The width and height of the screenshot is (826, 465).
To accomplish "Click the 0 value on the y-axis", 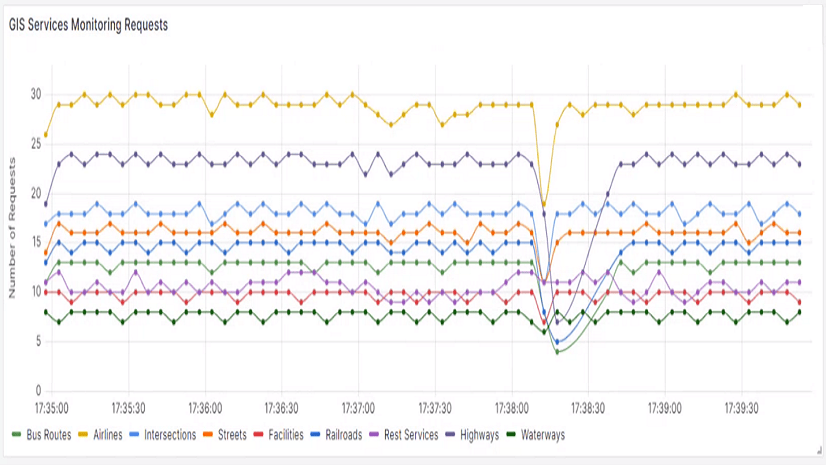I will pos(38,391).
